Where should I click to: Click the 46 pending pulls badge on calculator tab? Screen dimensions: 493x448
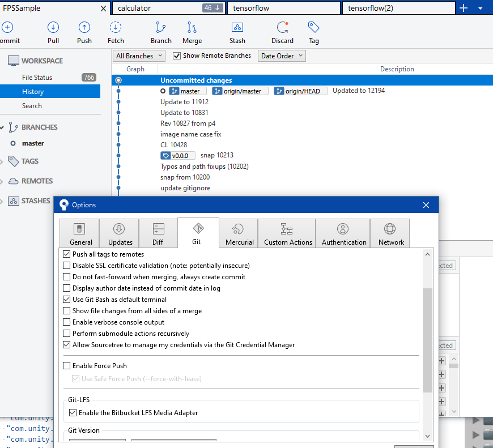tap(212, 8)
